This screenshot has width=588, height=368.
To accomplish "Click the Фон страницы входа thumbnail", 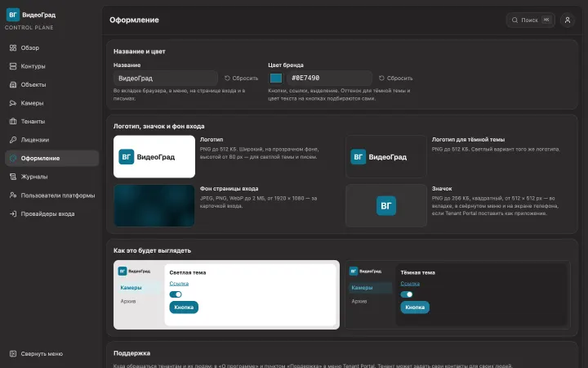I will coord(154,205).
